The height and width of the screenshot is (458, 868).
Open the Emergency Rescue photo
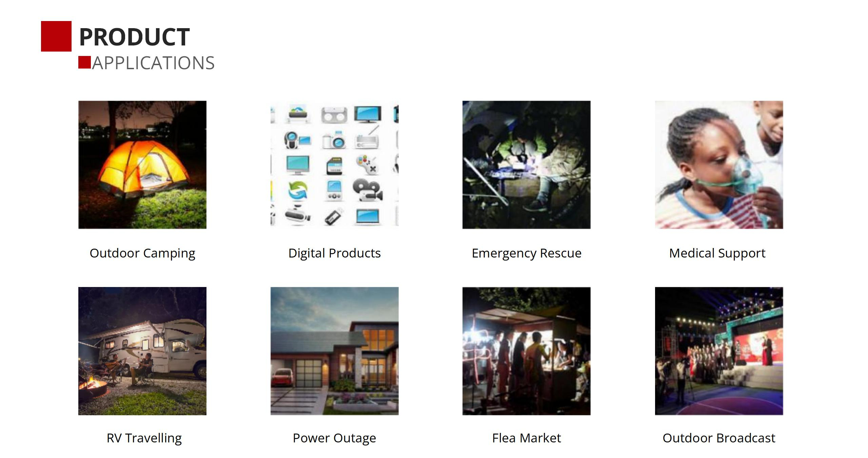[x=527, y=165]
